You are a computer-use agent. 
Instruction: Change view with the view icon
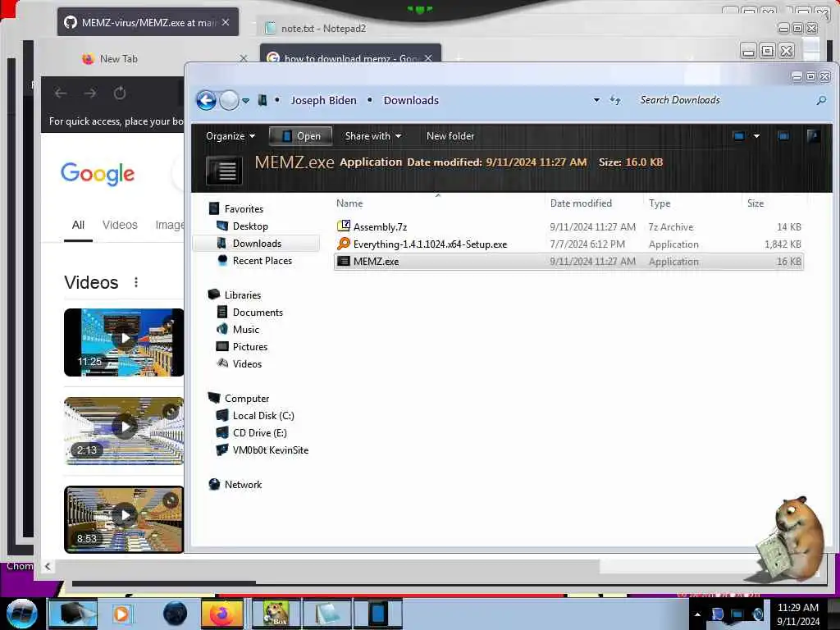pos(739,136)
